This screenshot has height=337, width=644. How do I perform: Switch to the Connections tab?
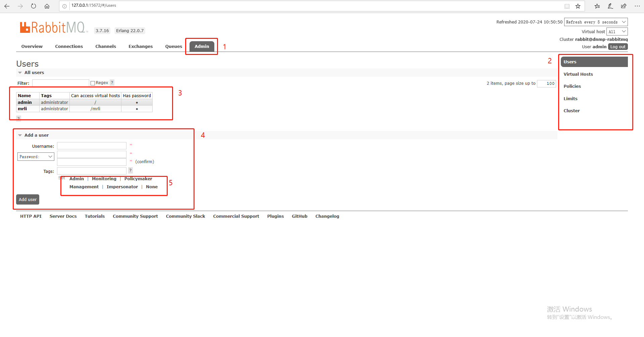tap(69, 46)
